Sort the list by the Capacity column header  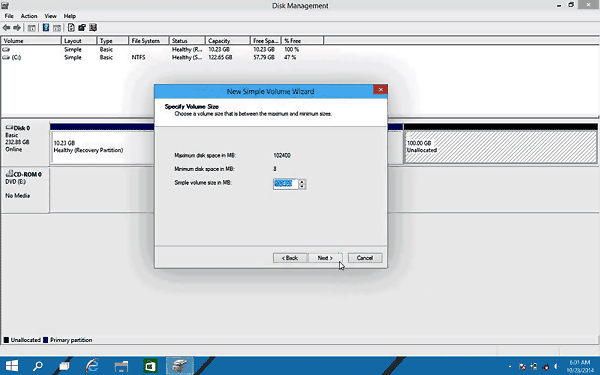228,41
